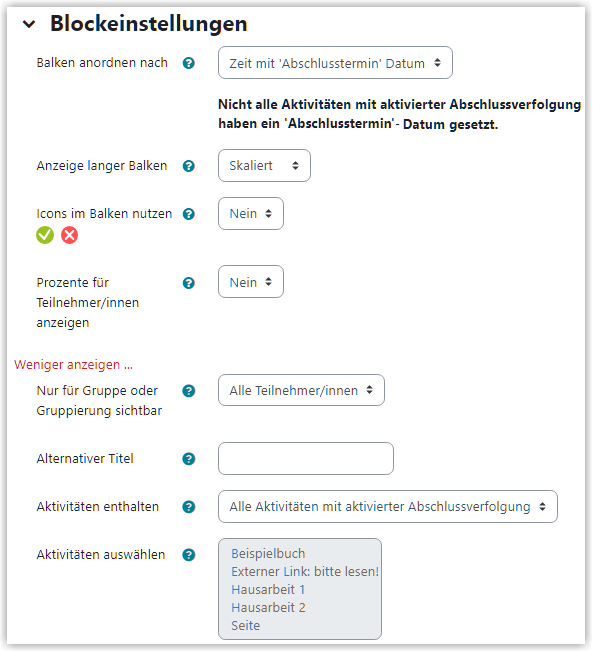Open help for Balken anordnen nach
This screenshot has width=593, height=652.
(x=189, y=63)
